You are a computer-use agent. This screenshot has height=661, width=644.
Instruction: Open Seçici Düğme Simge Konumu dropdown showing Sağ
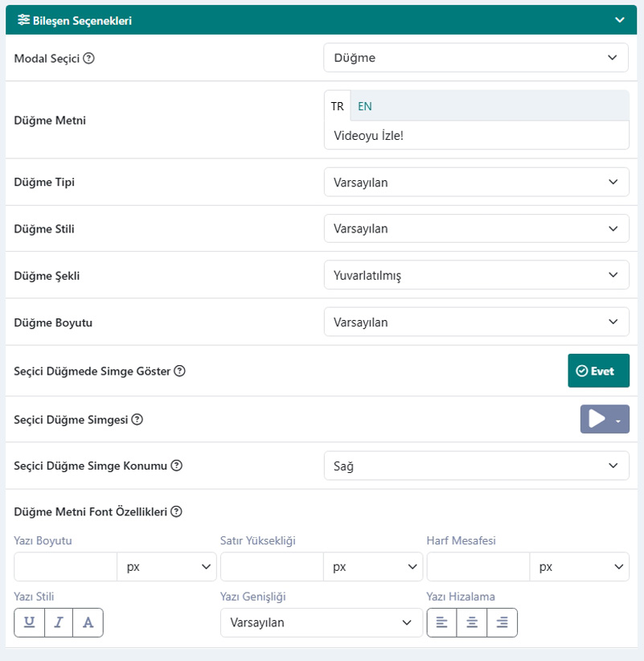(x=476, y=466)
